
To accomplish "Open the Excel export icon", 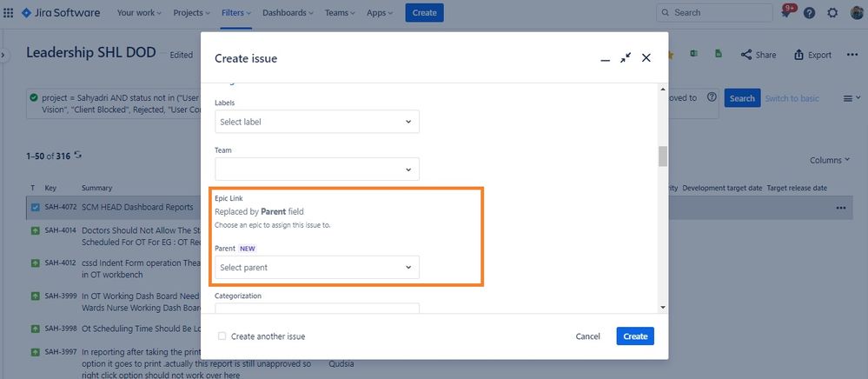I will [x=693, y=54].
